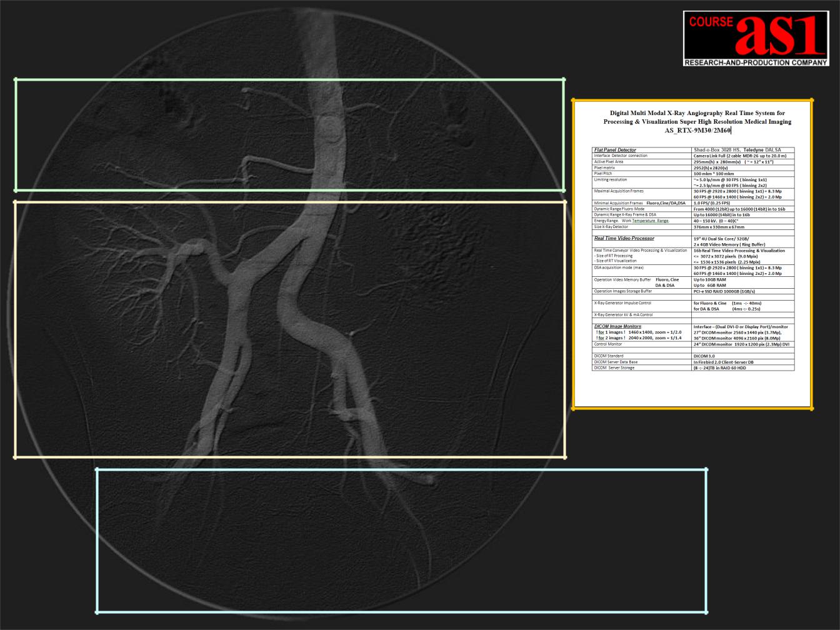Screen dimensions: 840x630
Task: Select the Flat Panel Detector heading
Action: point(615,150)
